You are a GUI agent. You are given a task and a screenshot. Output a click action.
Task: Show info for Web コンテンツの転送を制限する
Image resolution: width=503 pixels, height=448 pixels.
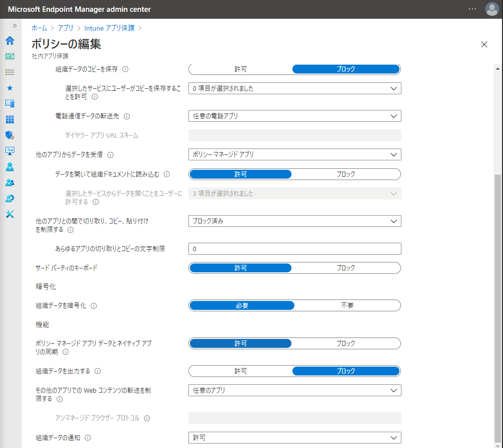[x=60, y=399]
